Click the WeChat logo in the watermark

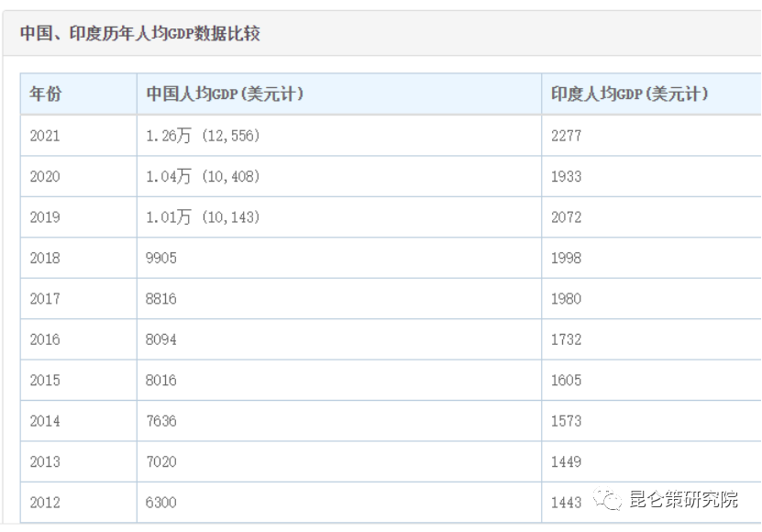(607, 500)
